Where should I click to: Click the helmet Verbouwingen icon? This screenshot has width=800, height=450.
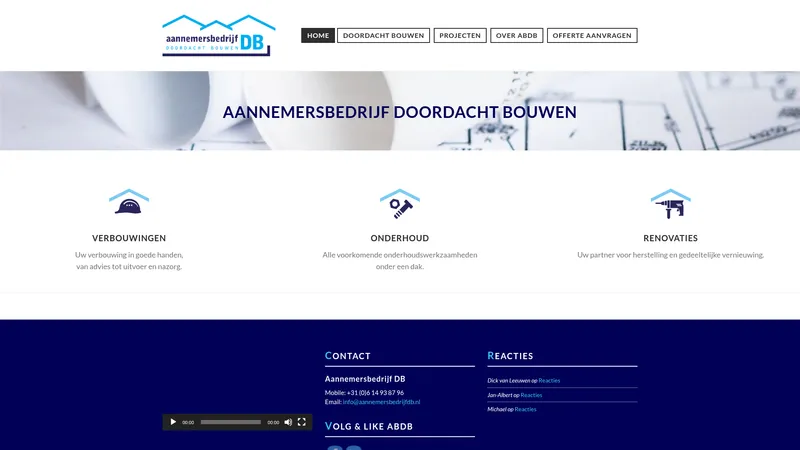[129, 203]
